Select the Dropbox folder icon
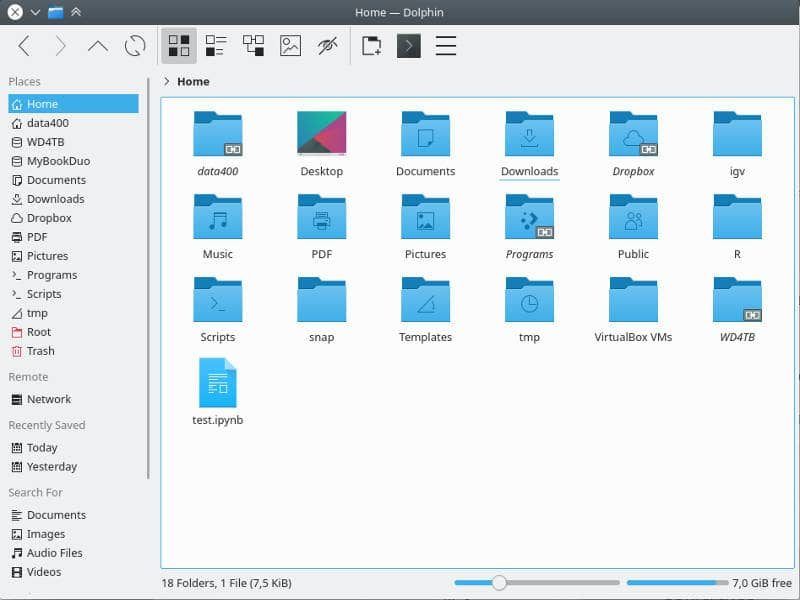The image size is (800, 600). click(x=633, y=134)
